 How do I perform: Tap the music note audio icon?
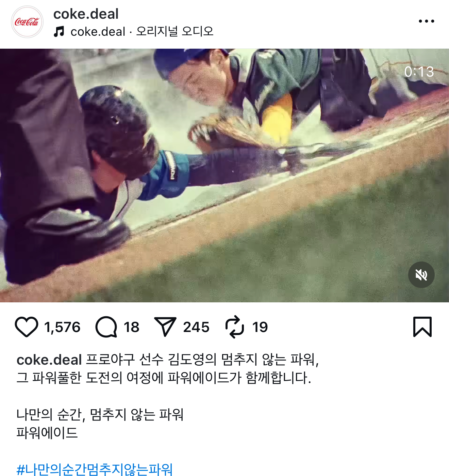(59, 32)
